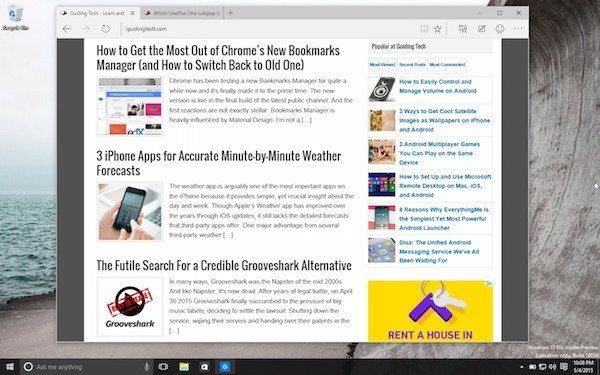Go back with the browser back arrow
The width and height of the screenshot is (600, 375).
coord(67,29)
